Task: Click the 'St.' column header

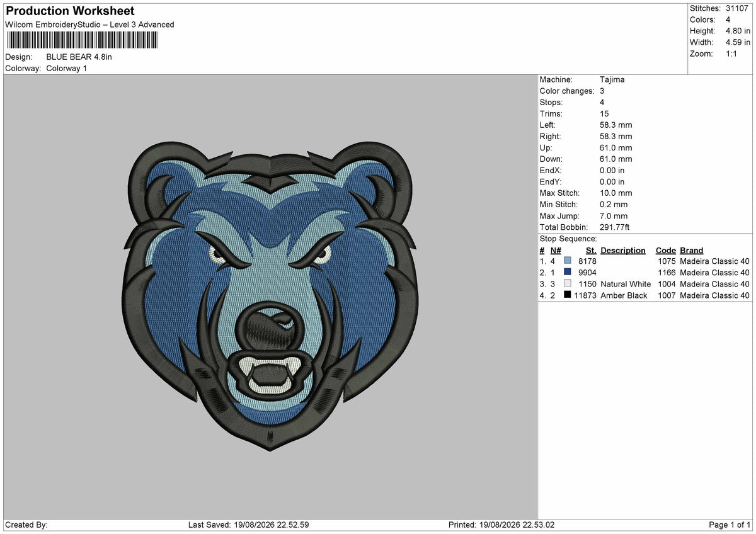Action: pyautogui.click(x=591, y=250)
